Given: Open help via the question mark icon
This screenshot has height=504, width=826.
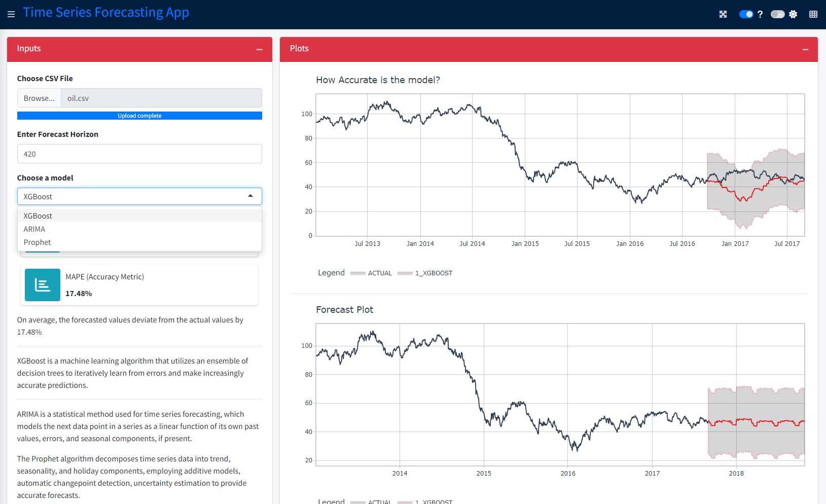Looking at the screenshot, I should tap(761, 14).
